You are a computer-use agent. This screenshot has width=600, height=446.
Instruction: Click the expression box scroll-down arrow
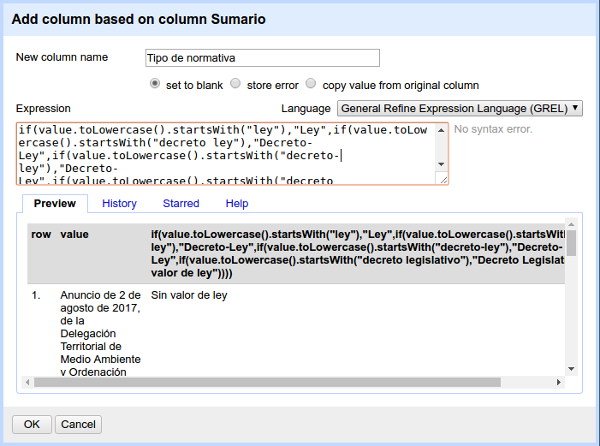pyautogui.click(x=442, y=166)
